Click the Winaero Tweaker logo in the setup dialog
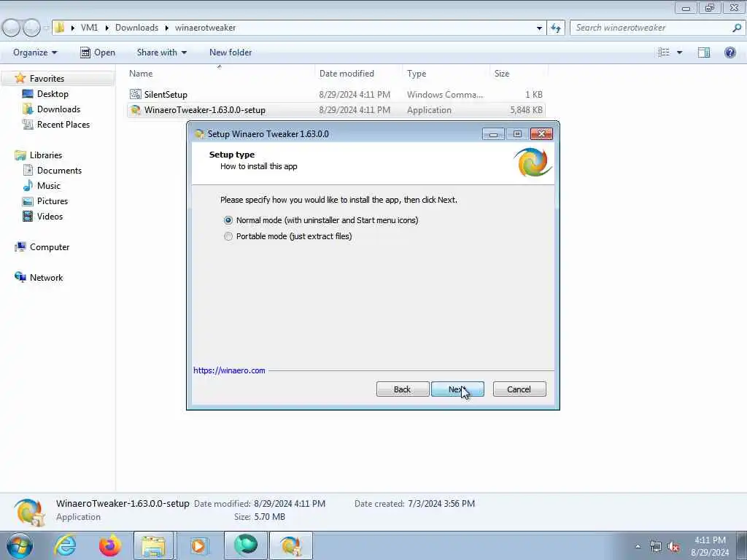 [x=533, y=163]
